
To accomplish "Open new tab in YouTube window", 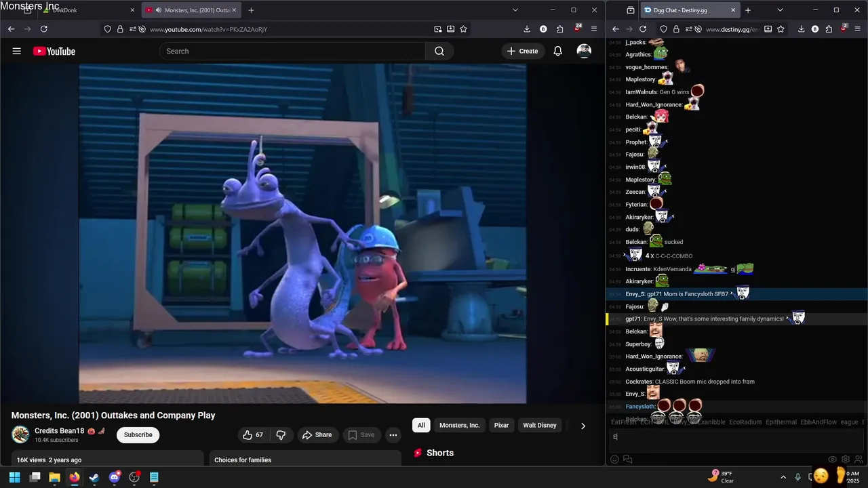I will (x=251, y=10).
